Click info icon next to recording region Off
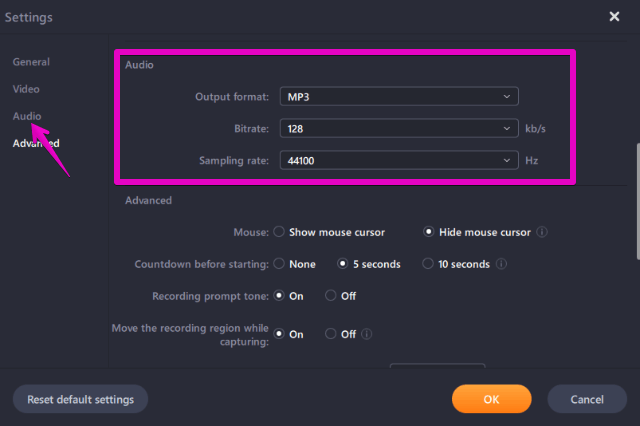This screenshot has width=640, height=426. click(x=367, y=334)
